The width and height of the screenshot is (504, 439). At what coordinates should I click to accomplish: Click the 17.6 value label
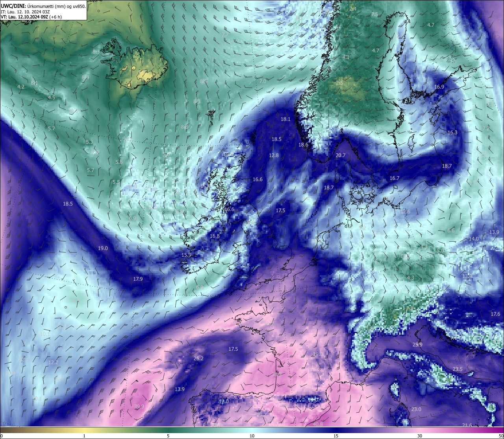tap(495, 314)
